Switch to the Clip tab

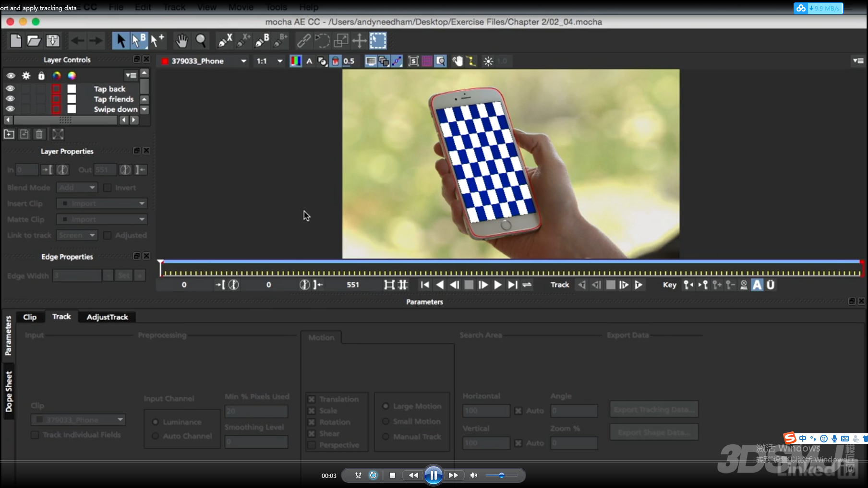point(30,317)
